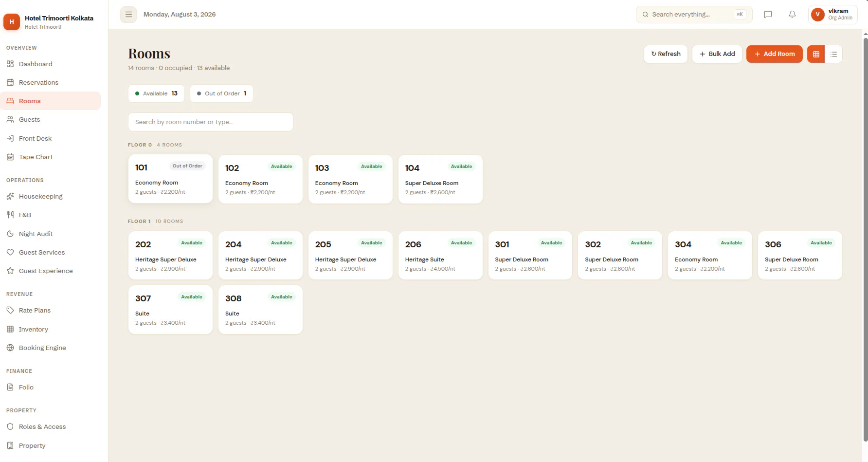Click the Hotel Trimoorti Kolkata logo
Image resolution: width=868 pixels, height=462 pixels.
(x=12, y=21)
